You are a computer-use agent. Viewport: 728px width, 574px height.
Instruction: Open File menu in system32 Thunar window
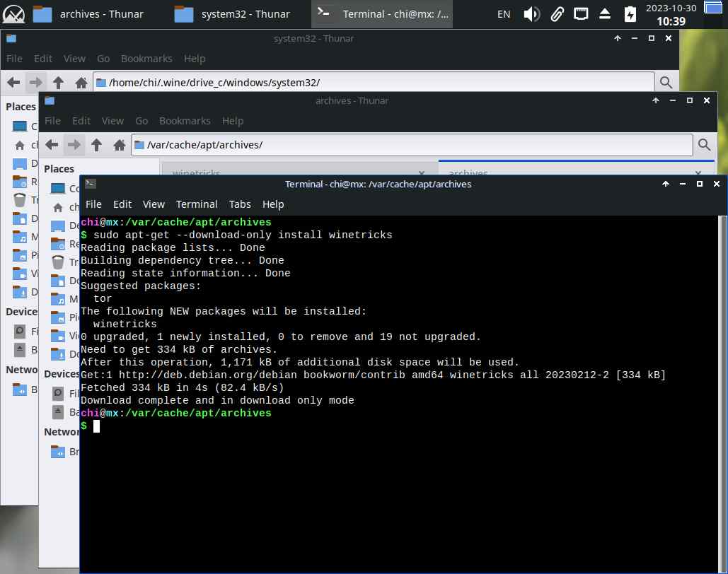point(14,59)
